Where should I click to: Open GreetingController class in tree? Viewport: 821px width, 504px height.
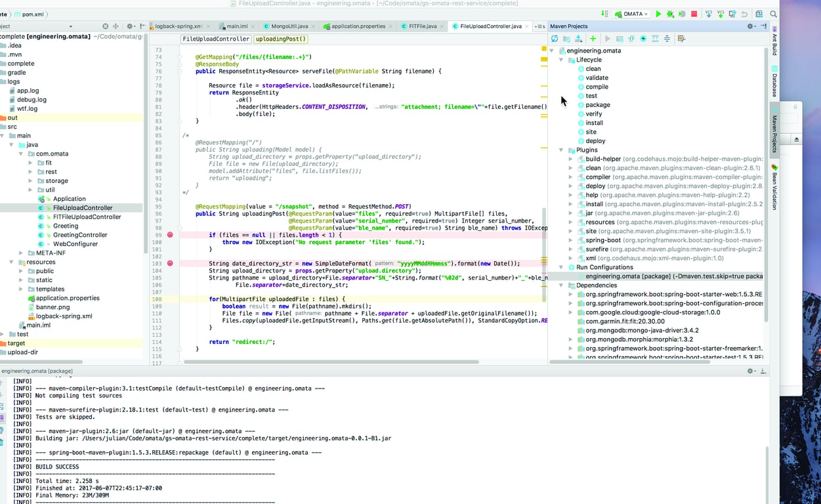pos(80,235)
